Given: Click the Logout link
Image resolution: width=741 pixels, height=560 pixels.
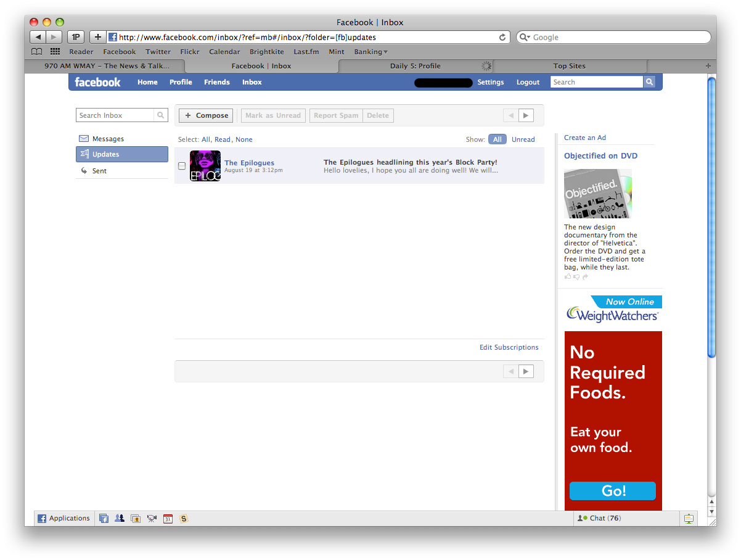Looking at the screenshot, I should [x=528, y=82].
